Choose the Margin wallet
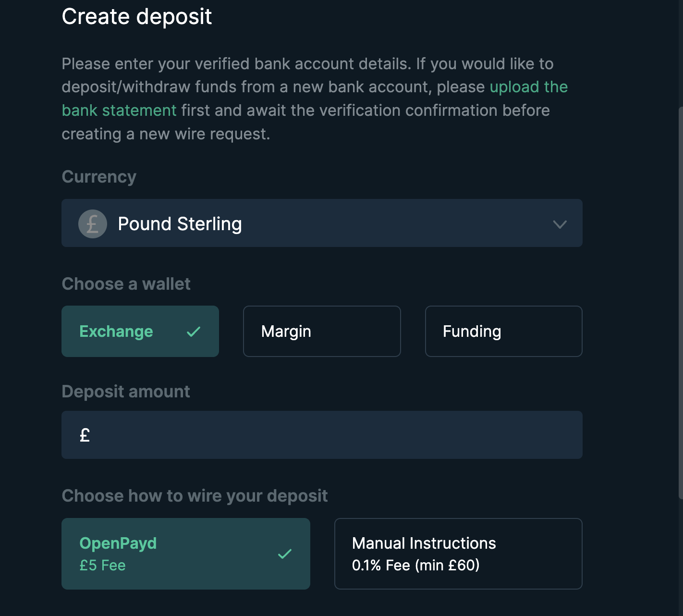 (x=322, y=331)
